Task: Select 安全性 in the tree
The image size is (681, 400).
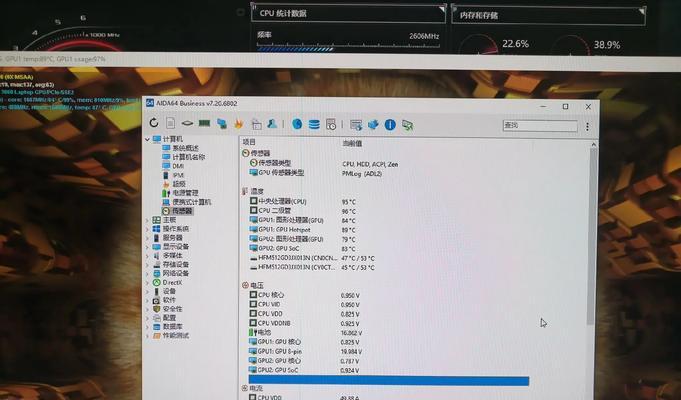Action: 168,309
